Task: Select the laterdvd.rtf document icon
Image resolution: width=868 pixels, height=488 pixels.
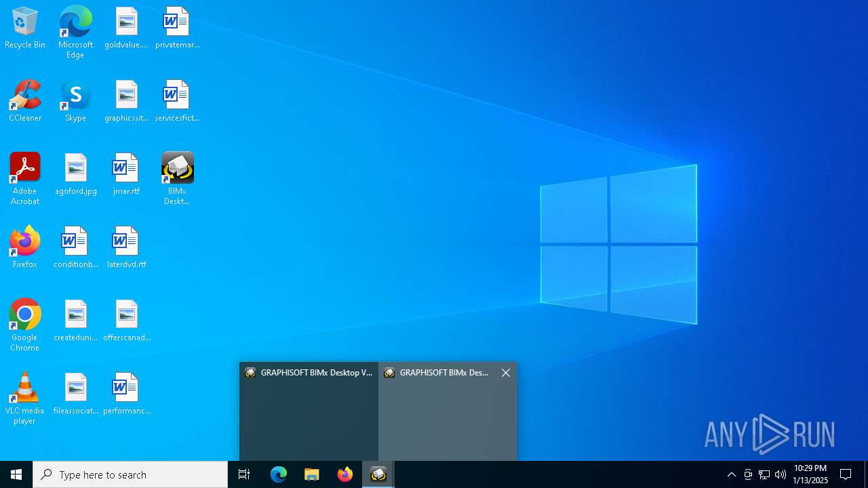Action: (x=126, y=248)
